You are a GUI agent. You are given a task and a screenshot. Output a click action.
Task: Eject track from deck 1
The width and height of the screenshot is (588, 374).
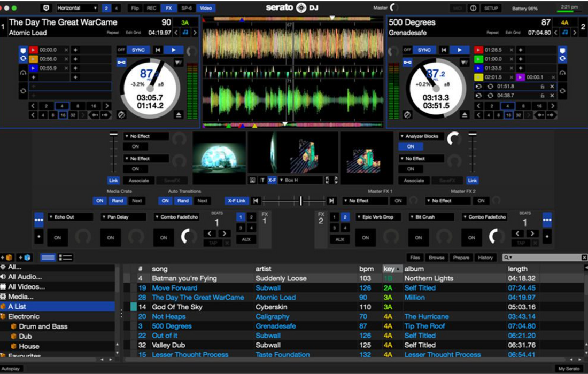click(179, 115)
